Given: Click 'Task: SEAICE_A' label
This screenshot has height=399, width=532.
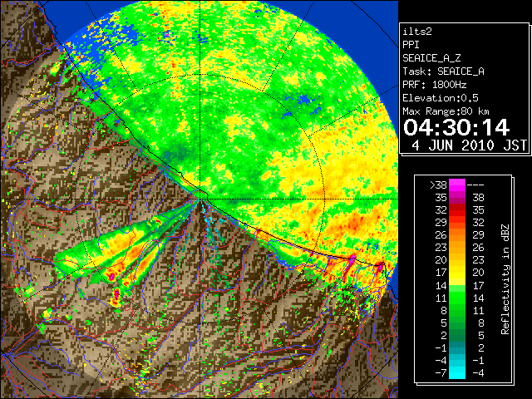Looking at the screenshot, I should [x=443, y=71].
